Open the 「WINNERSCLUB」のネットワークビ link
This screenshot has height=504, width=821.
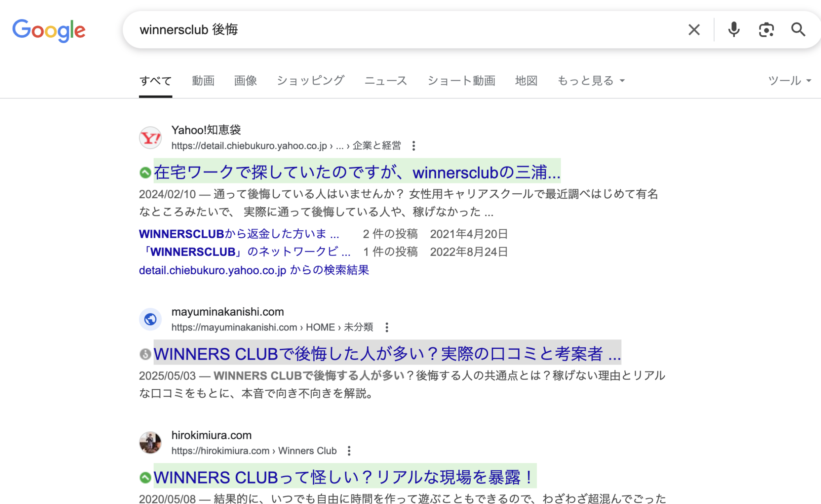[x=245, y=252]
